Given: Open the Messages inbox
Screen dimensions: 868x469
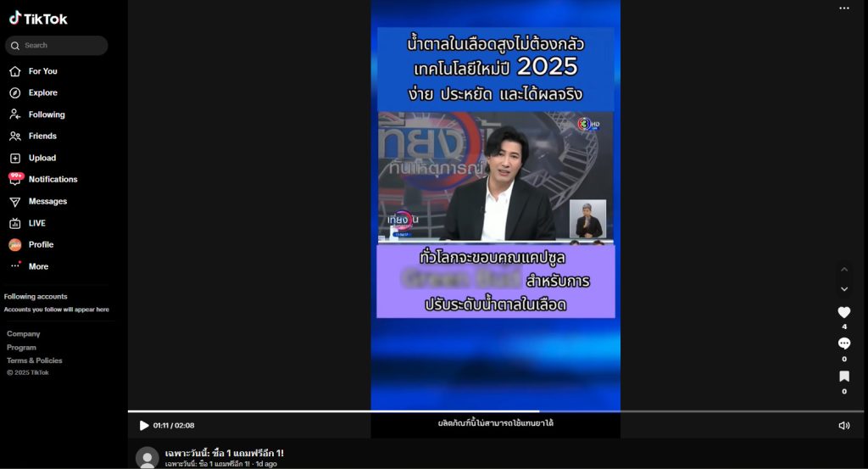Looking at the screenshot, I should click(x=47, y=202).
